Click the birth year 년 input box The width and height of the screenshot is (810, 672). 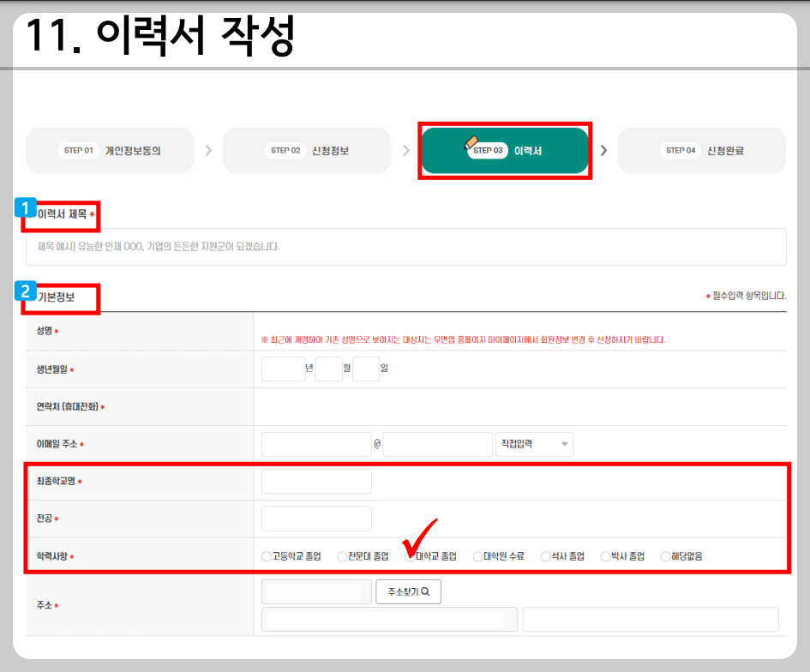[x=284, y=369]
